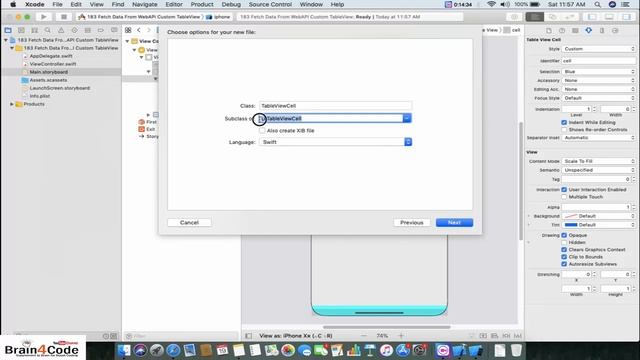Open the Editor menu
This screenshot has height=360, width=640.
click(x=174, y=4)
